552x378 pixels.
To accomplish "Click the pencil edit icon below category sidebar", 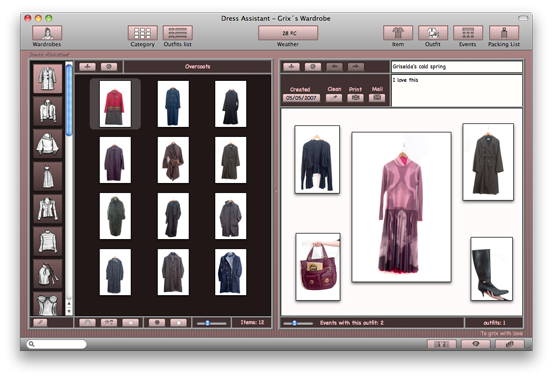I will point(40,322).
